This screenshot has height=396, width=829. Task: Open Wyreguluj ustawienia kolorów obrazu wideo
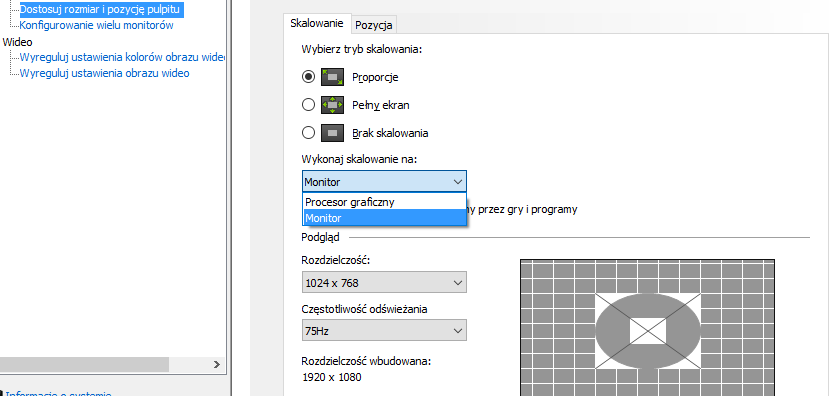coord(122,57)
